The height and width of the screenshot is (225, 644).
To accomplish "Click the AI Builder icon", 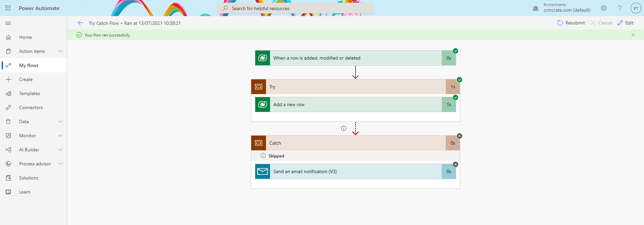I will [9, 150].
